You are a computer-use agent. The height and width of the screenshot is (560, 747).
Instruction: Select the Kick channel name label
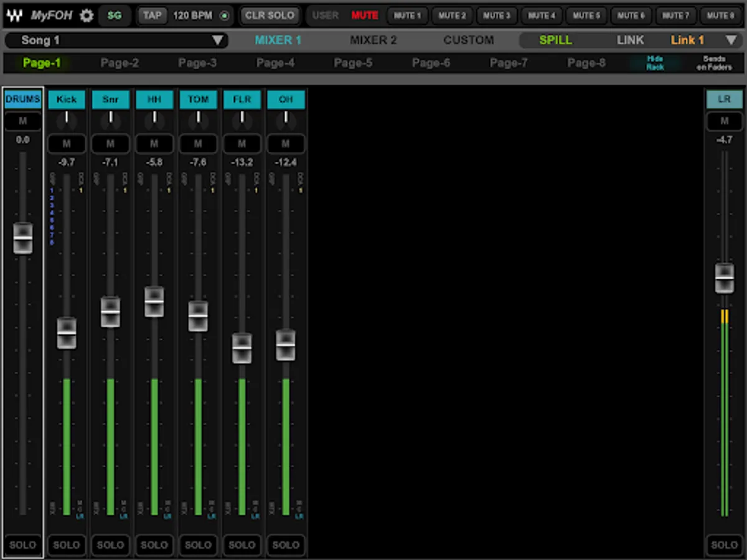click(x=67, y=100)
